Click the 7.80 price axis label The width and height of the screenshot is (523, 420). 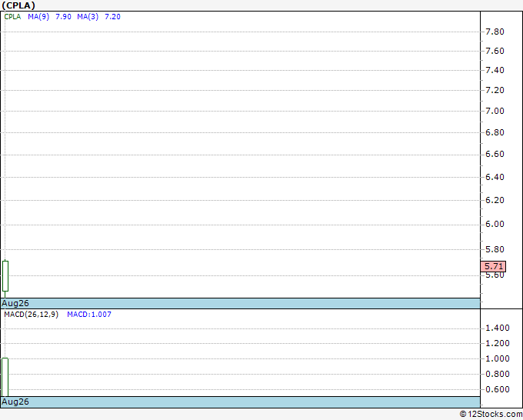click(x=495, y=32)
